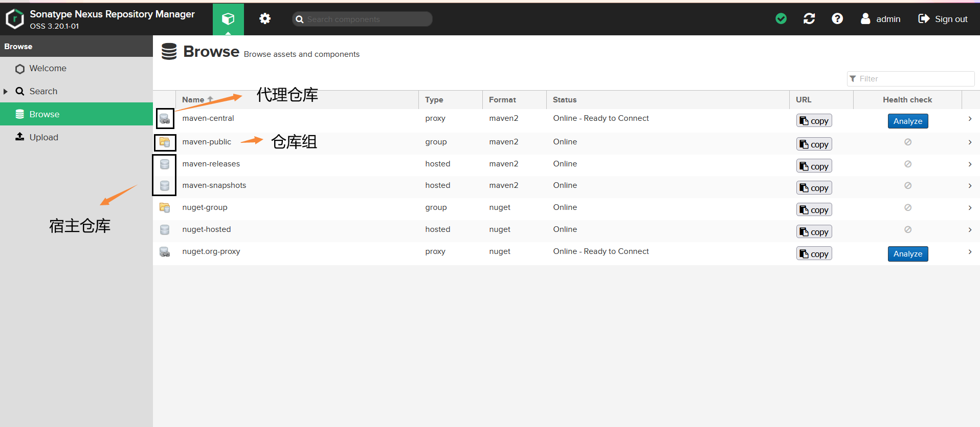Open the maven-central repository row
The height and width of the screenshot is (427, 980).
(566, 120)
